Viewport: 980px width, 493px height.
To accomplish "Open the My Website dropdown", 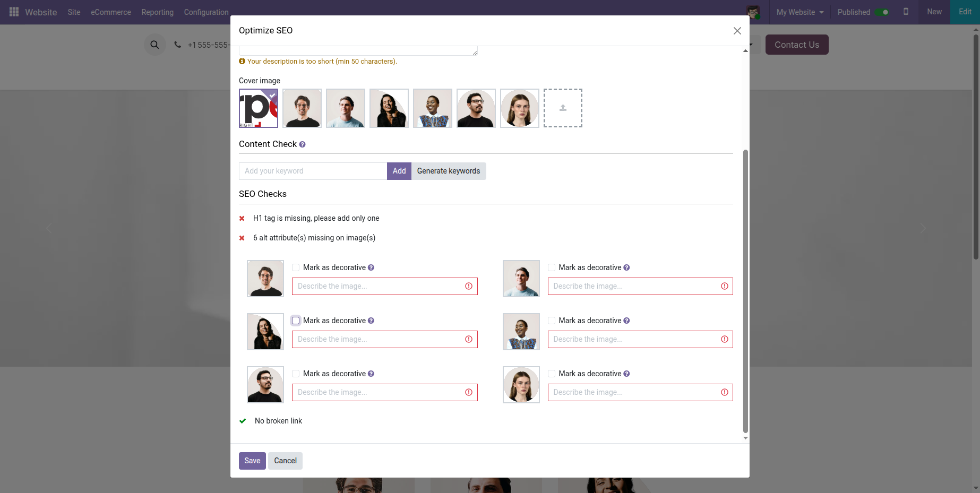I will pyautogui.click(x=800, y=12).
